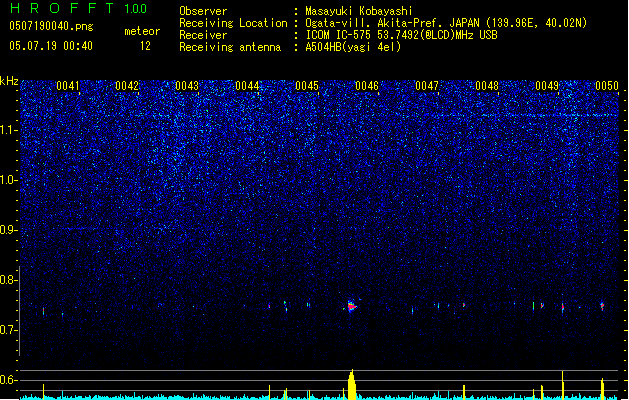Click the 0.9 kHz axis label
Viewport: 629px width, 400px height.
[x=8, y=230]
